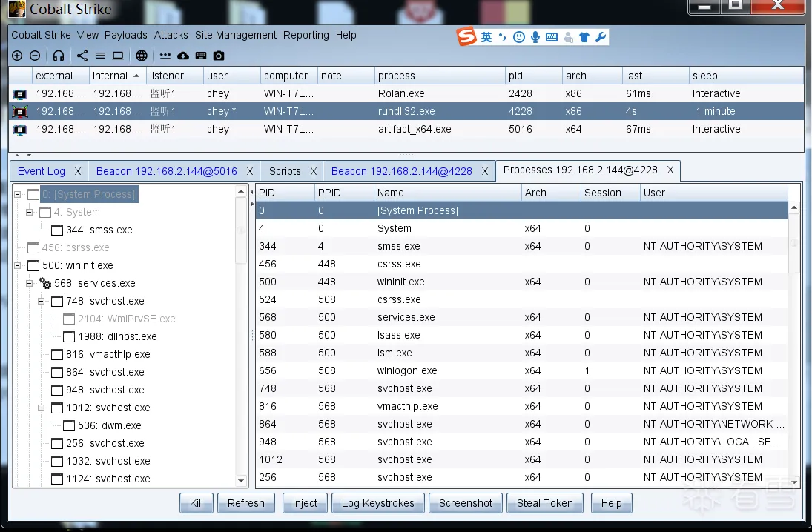Image resolution: width=812 pixels, height=532 pixels.
Task: Click sort arrow on internal column
Action: click(136, 76)
